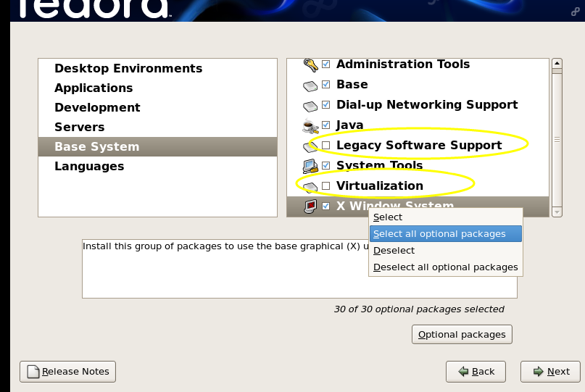
Task: Enable the Virtualization checkbox
Action: pyautogui.click(x=325, y=185)
